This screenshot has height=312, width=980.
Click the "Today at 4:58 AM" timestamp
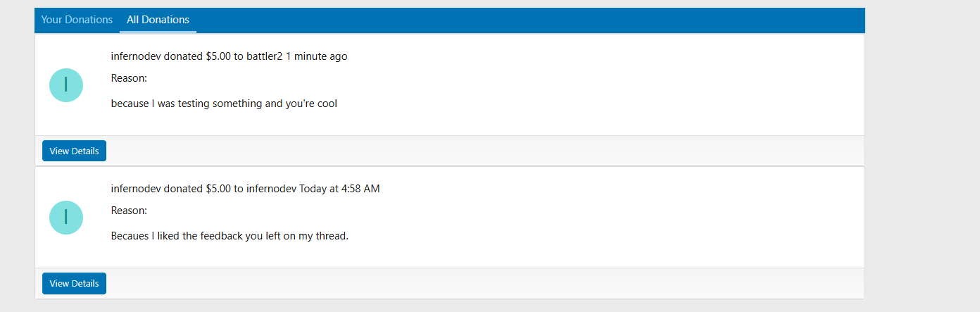coord(339,189)
